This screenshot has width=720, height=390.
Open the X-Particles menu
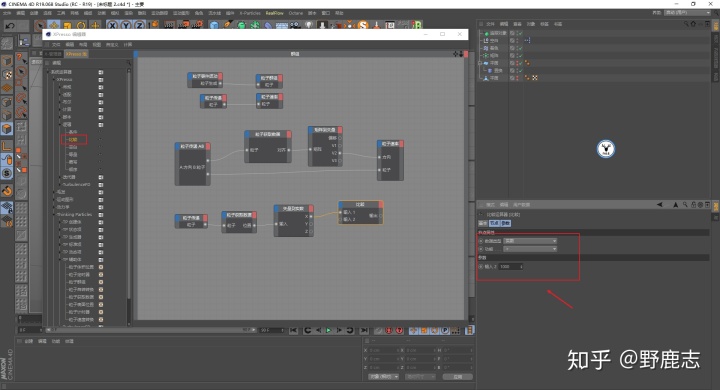(250, 13)
